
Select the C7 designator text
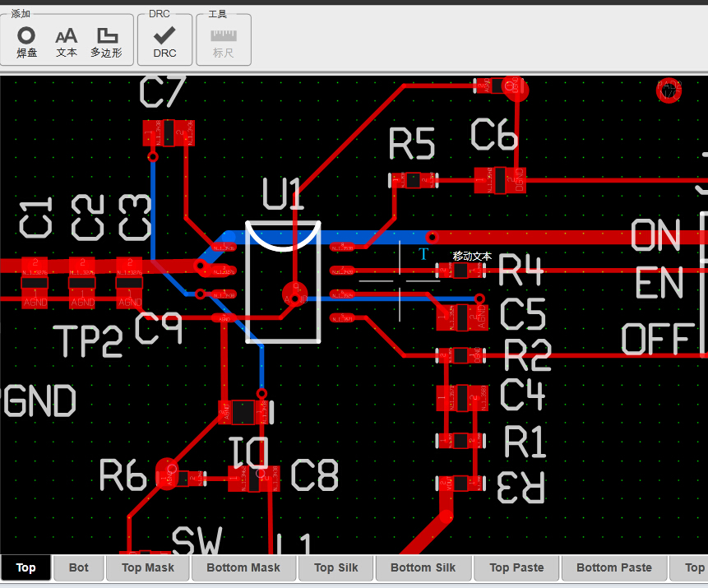[162, 91]
